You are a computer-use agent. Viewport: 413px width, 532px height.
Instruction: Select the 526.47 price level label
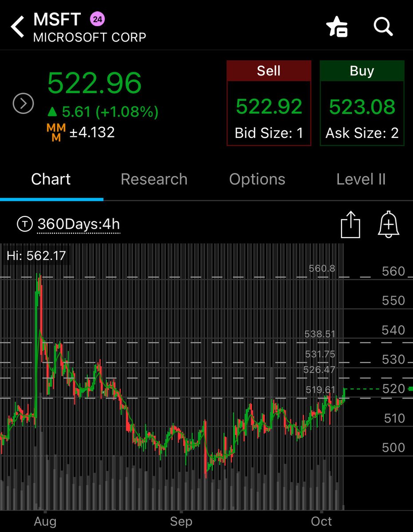(320, 370)
